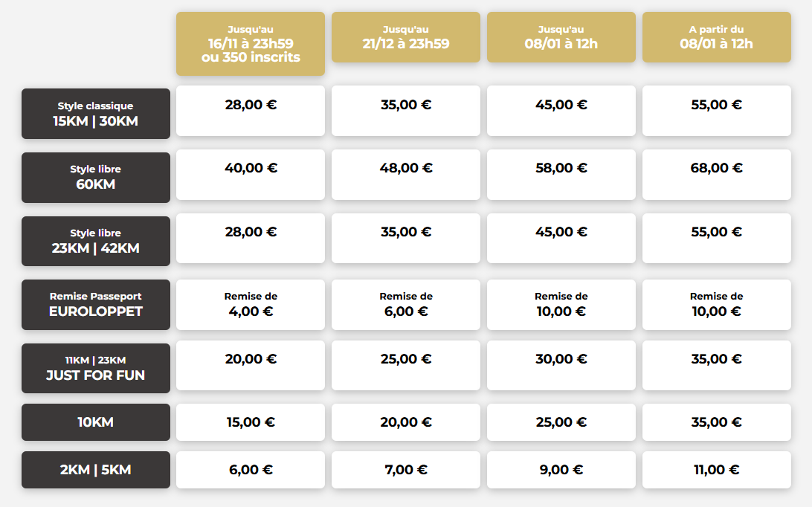Select Style classique 15KM | 30KM row label
Image resolution: width=812 pixels, height=507 pixels.
[x=96, y=114]
